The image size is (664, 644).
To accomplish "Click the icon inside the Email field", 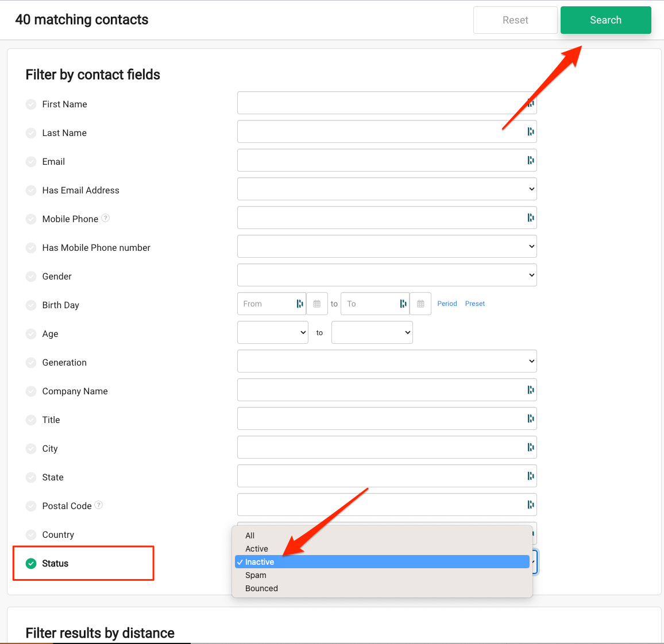I will pyautogui.click(x=531, y=160).
